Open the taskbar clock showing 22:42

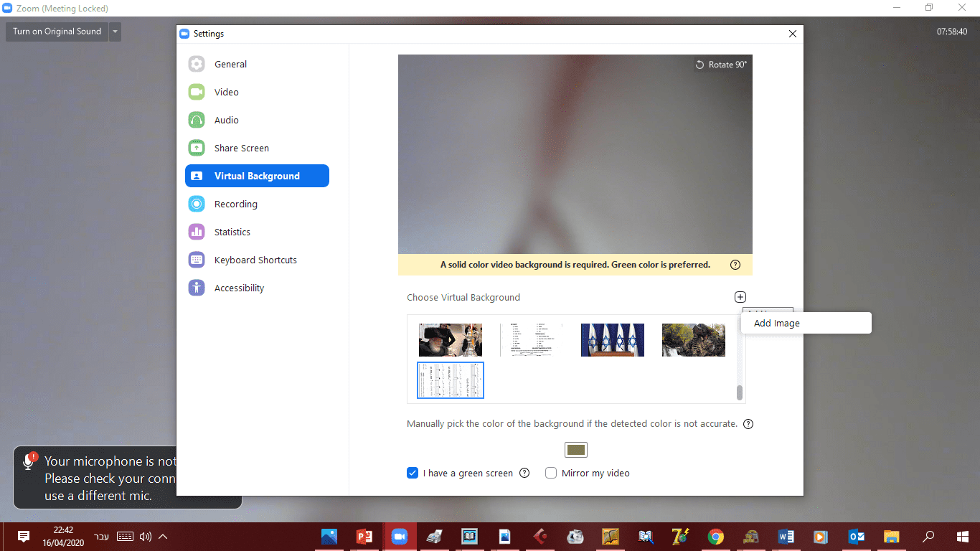pyautogui.click(x=63, y=537)
